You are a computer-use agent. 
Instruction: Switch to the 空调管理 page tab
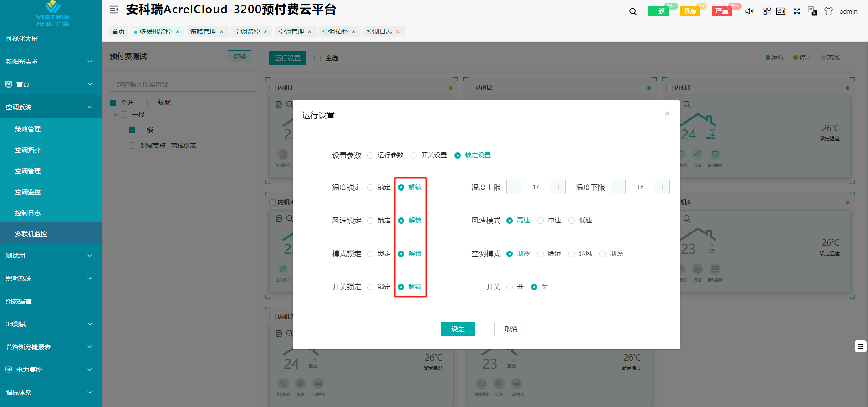click(x=291, y=31)
